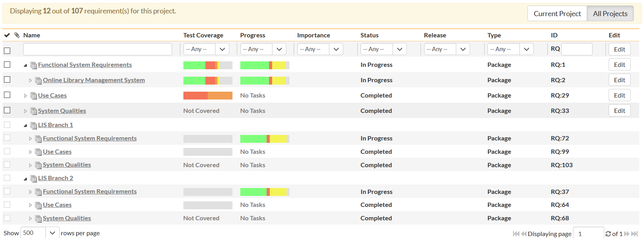The width and height of the screenshot is (644, 238).
Task: Click the checkmark select-all column header icon
Action: tap(7, 35)
